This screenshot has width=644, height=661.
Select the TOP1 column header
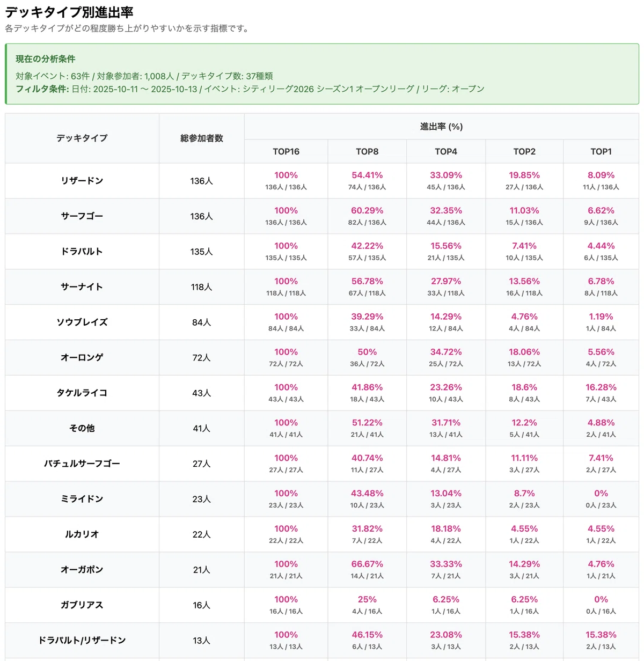coord(601,151)
